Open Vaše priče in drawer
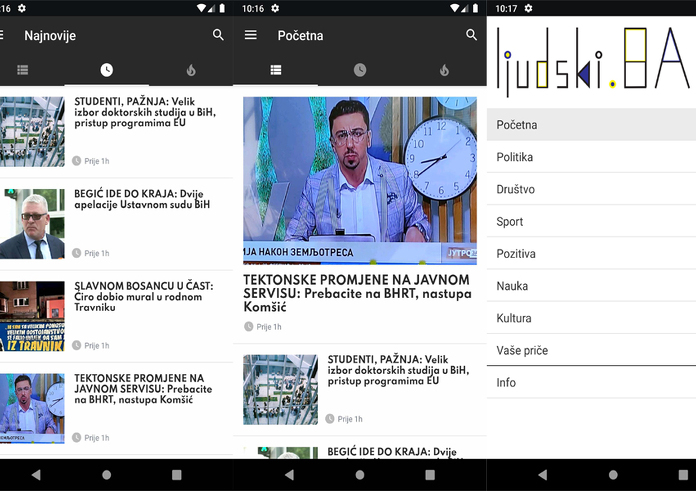 (x=591, y=350)
